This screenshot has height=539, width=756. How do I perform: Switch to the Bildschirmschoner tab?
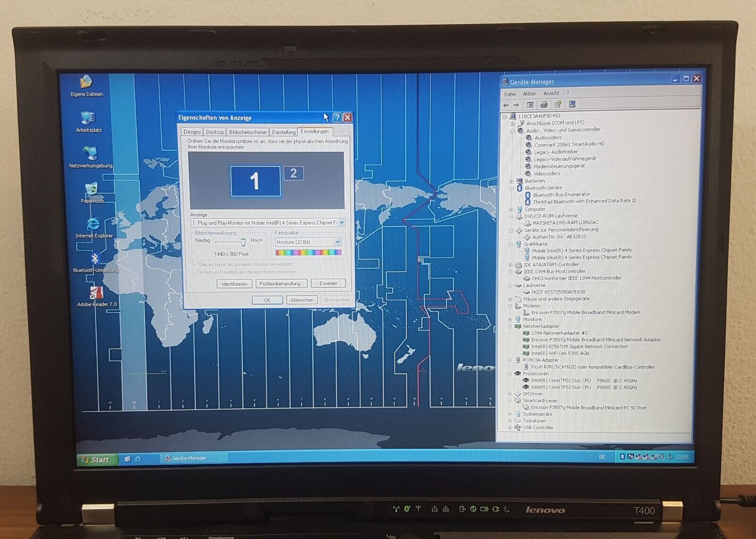tap(248, 132)
